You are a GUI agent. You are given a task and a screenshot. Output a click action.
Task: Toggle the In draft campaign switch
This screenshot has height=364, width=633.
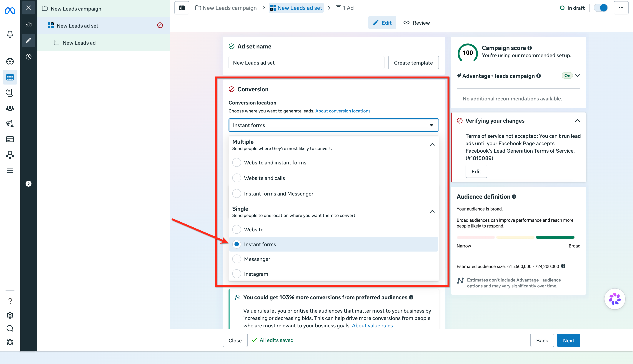coord(601,8)
